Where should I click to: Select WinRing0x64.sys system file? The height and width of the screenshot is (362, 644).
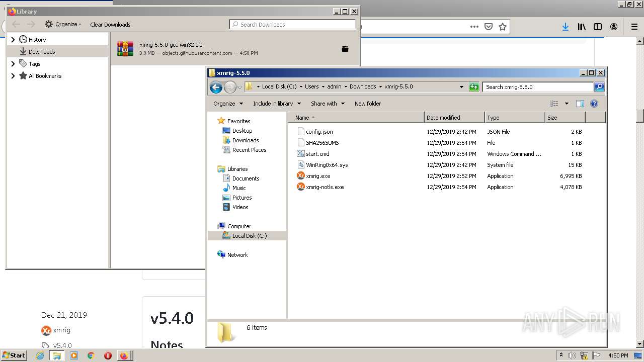[327, 165]
